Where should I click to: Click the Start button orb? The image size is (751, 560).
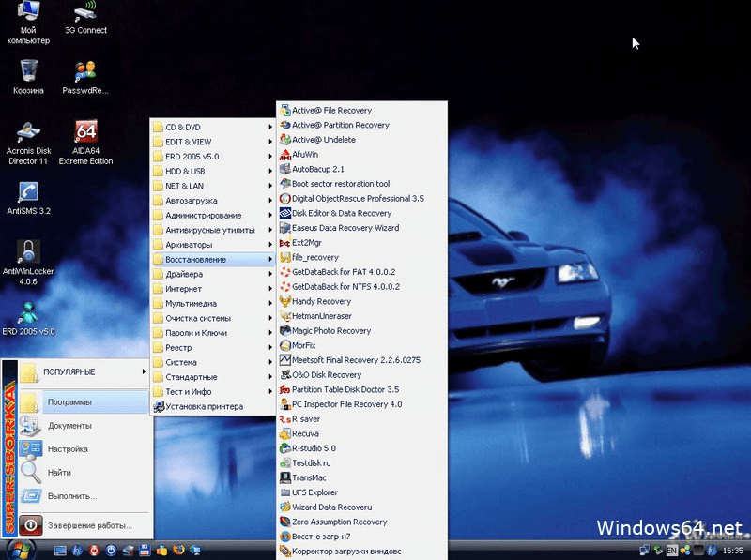tap(19, 550)
